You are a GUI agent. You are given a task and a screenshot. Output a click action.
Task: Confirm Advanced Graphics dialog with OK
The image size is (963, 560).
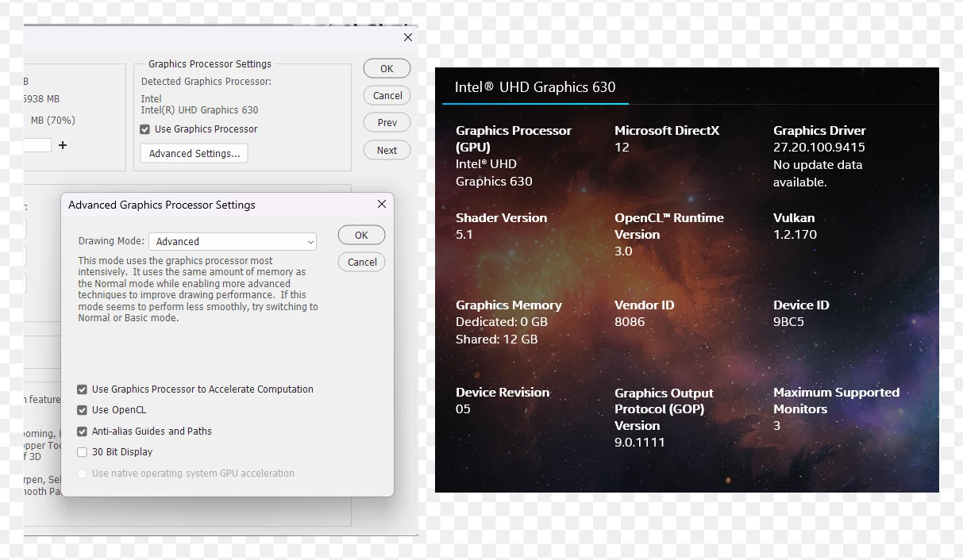coord(361,235)
